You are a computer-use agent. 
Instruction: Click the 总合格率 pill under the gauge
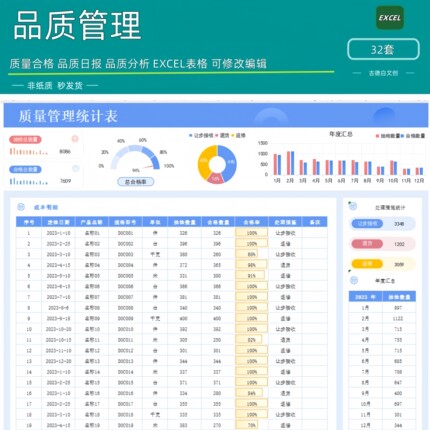click(136, 182)
